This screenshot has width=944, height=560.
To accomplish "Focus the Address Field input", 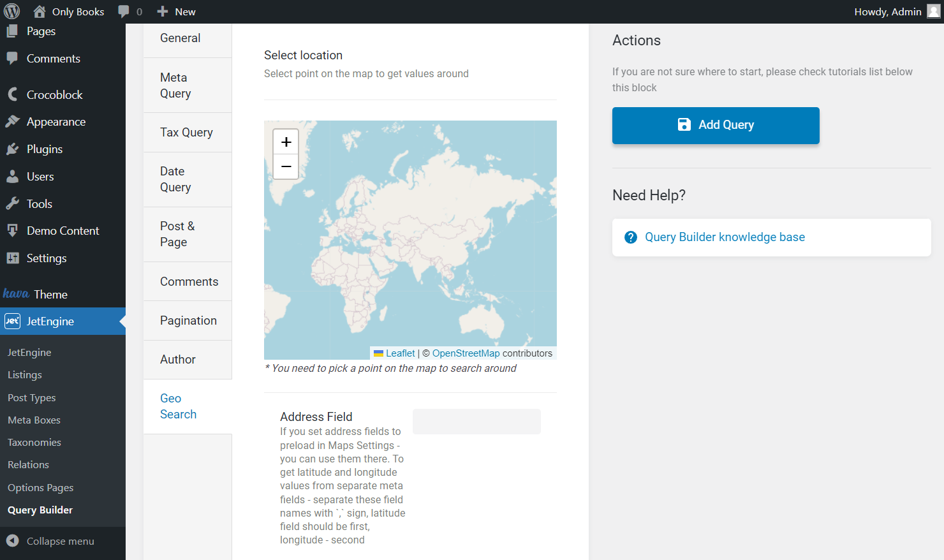I will pos(476,422).
